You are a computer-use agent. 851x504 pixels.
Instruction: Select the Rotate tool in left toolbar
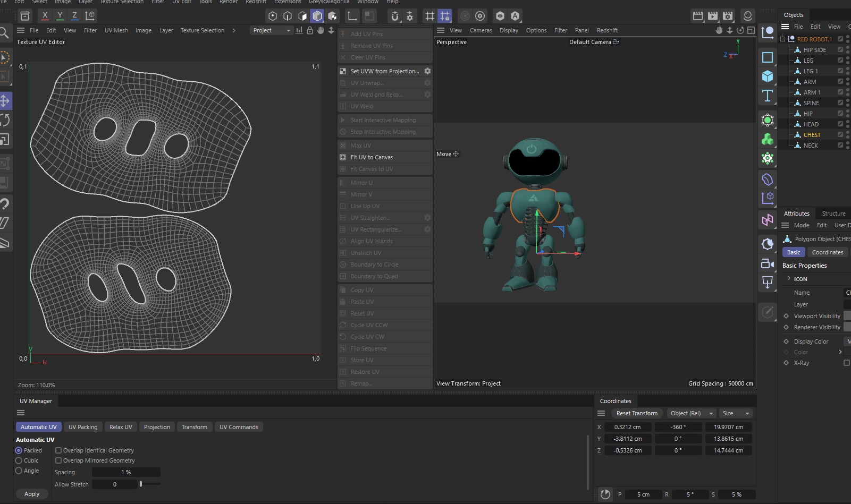[x=4, y=120]
